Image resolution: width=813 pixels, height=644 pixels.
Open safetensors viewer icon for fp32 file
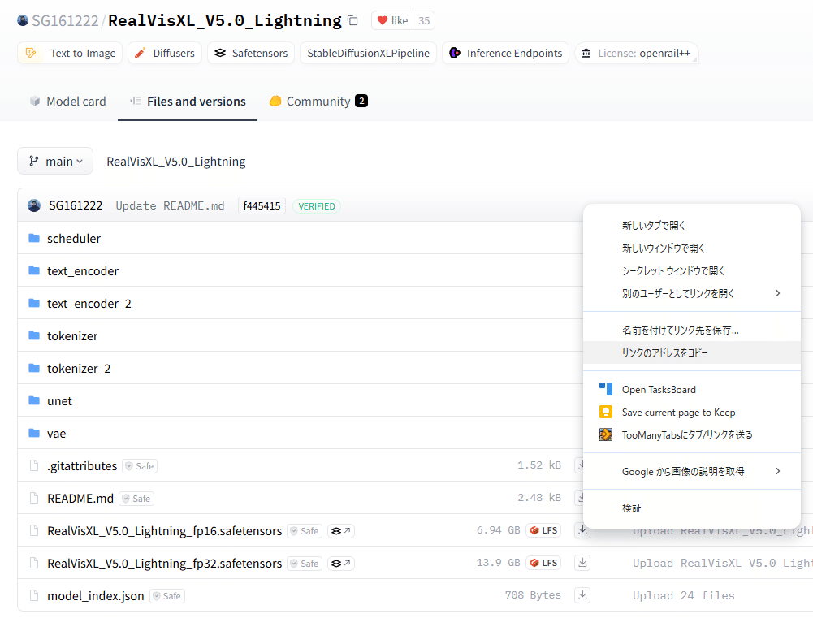point(340,564)
